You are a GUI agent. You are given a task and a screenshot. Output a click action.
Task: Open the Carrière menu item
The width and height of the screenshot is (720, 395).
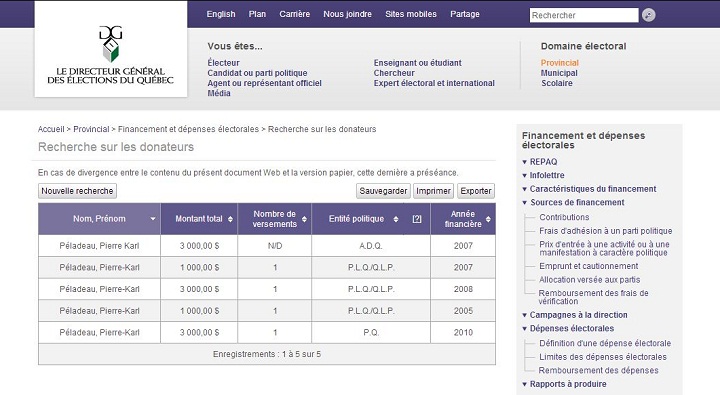pos(295,14)
